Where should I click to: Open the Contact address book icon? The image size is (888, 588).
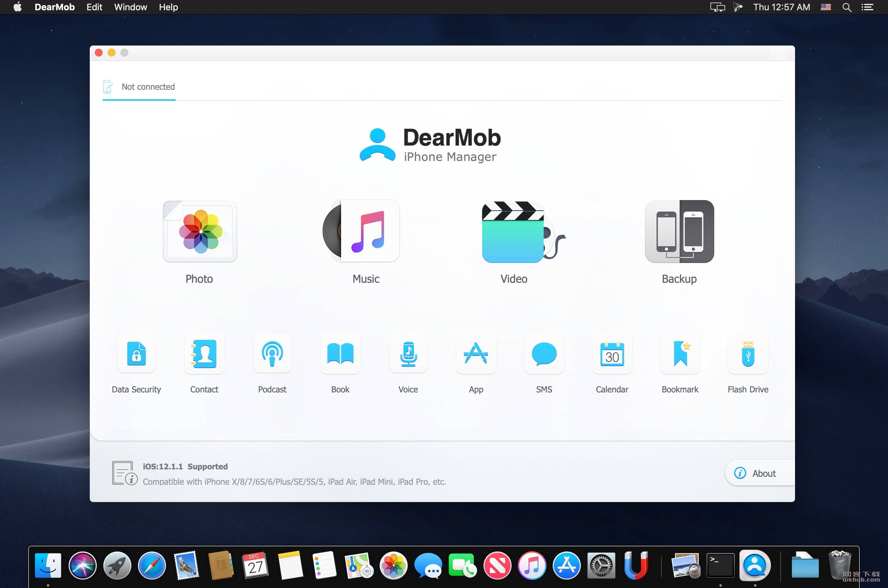pos(205,353)
